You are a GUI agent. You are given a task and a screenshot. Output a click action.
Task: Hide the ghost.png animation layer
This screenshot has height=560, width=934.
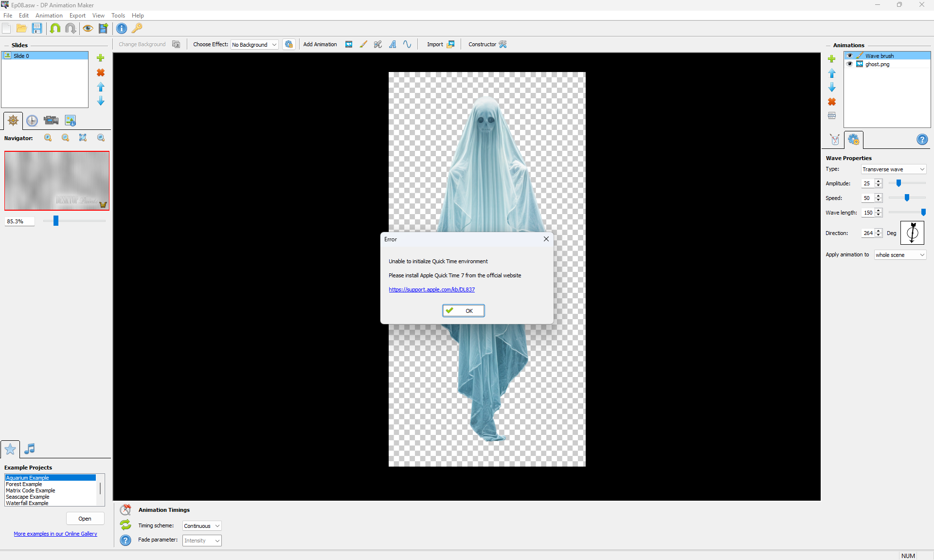click(x=850, y=64)
